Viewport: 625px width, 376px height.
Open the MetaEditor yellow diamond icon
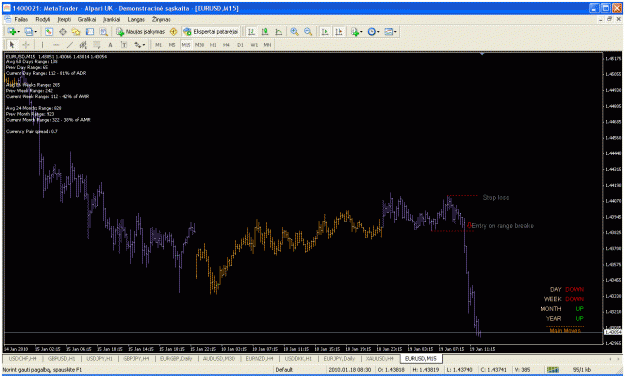(x=173, y=31)
